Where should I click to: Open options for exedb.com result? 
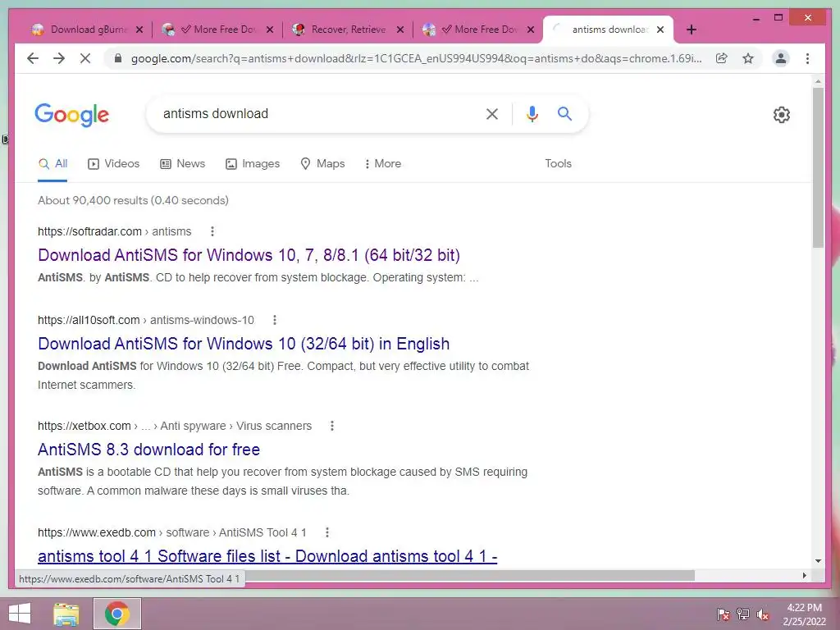[326, 532]
